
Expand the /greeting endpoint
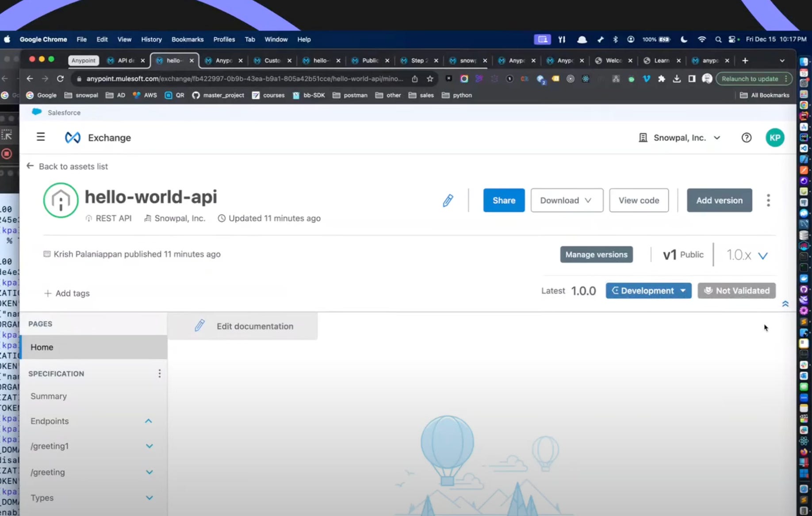tap(149, 472)
